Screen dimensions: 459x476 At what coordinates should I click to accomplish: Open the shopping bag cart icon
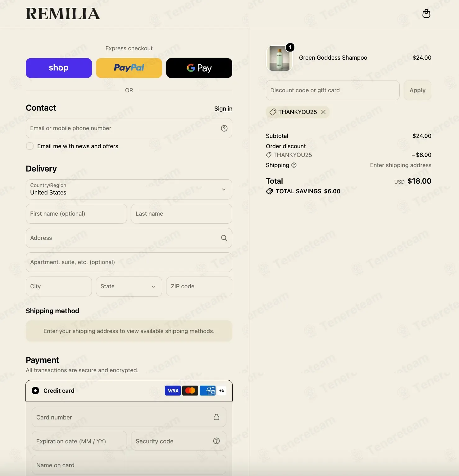click(x=426, y=14)
